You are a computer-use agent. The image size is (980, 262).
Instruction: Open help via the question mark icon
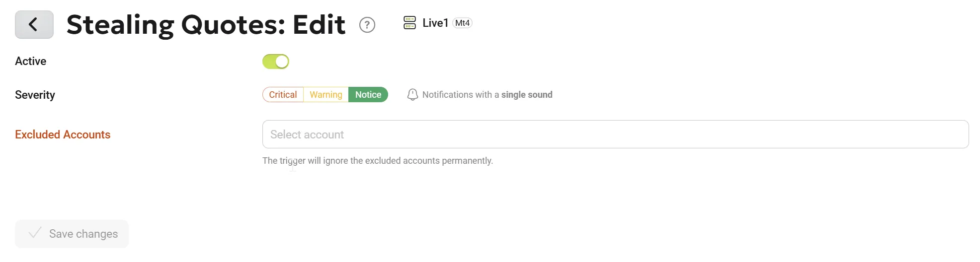point(367,25)
